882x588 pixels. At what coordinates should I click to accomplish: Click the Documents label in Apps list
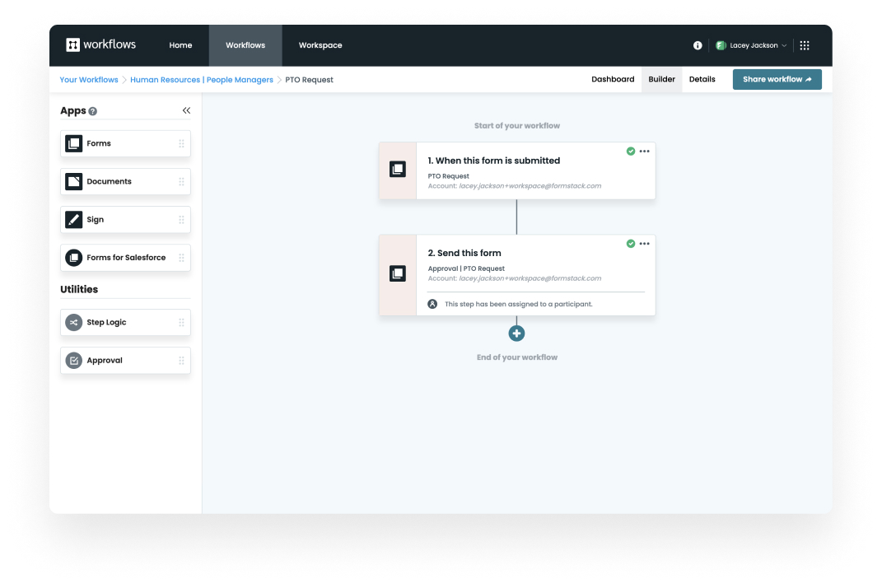tap(110, 181)
